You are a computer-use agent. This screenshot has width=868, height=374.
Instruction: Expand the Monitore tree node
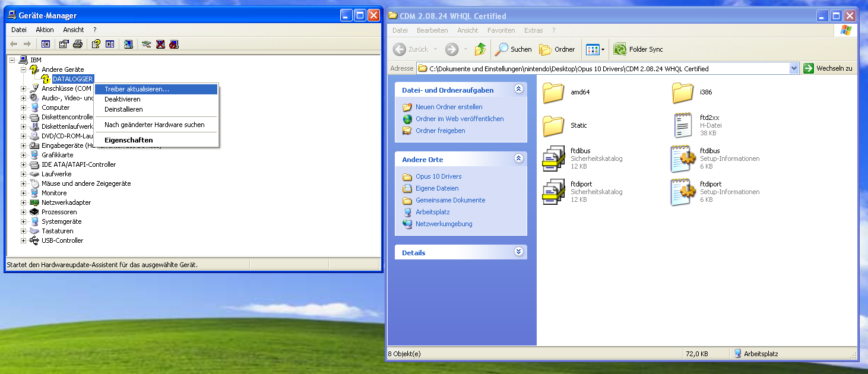point(24,193)
